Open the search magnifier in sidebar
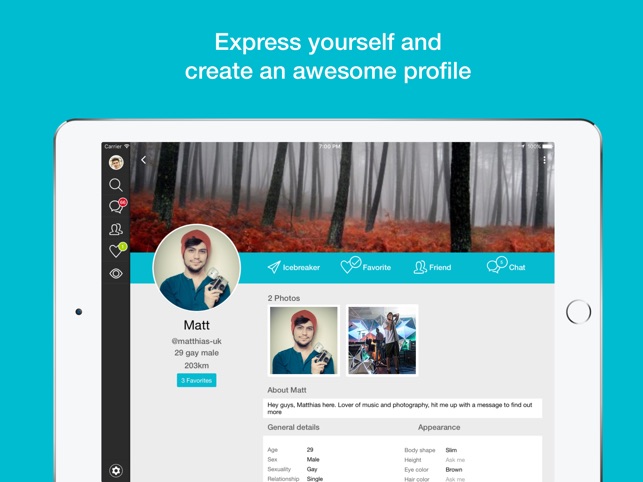 point(116,185)
